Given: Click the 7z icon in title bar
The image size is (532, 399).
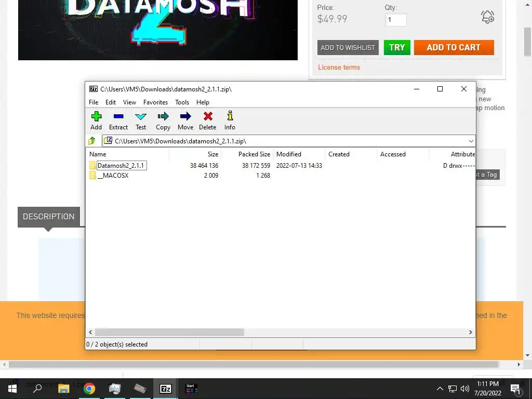Looking at the screenshot, I should [x=94, y=89].
